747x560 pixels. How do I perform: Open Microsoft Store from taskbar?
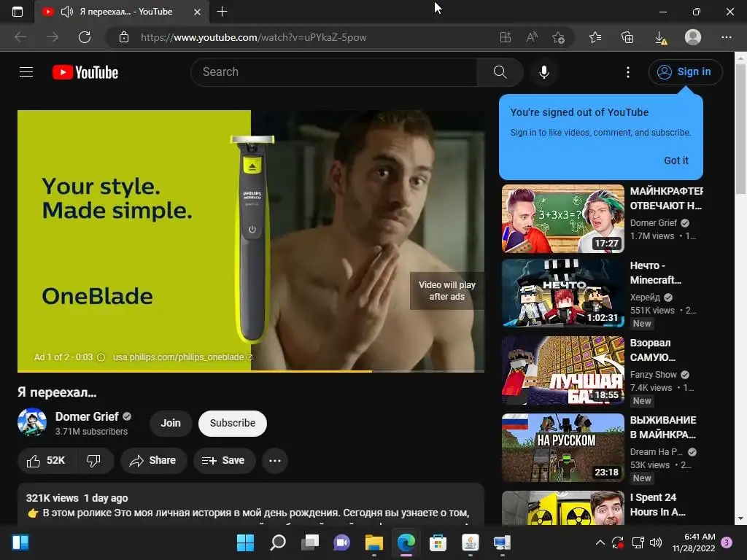coord(438,542)
